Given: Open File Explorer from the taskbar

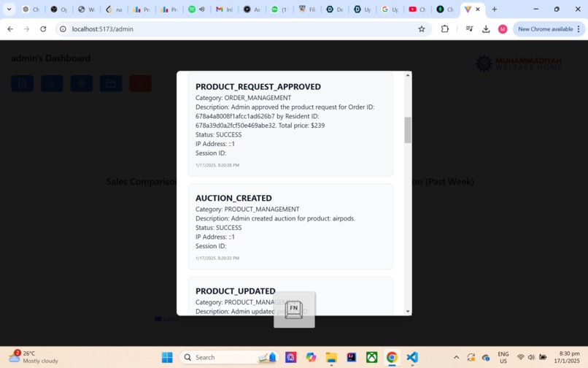Looking at the screenshot, I should point(331,357).
